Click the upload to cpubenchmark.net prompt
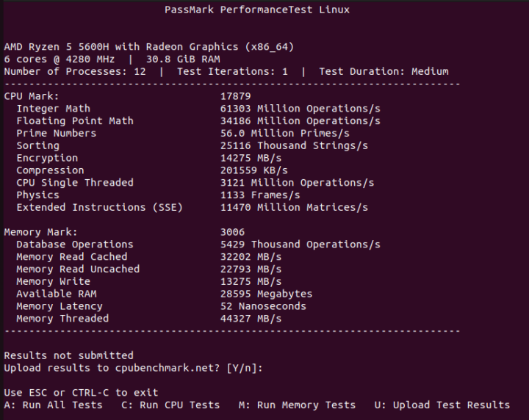The width and height of the screenshot is (529, 420). pyautogui.click(x=134, y=368)
